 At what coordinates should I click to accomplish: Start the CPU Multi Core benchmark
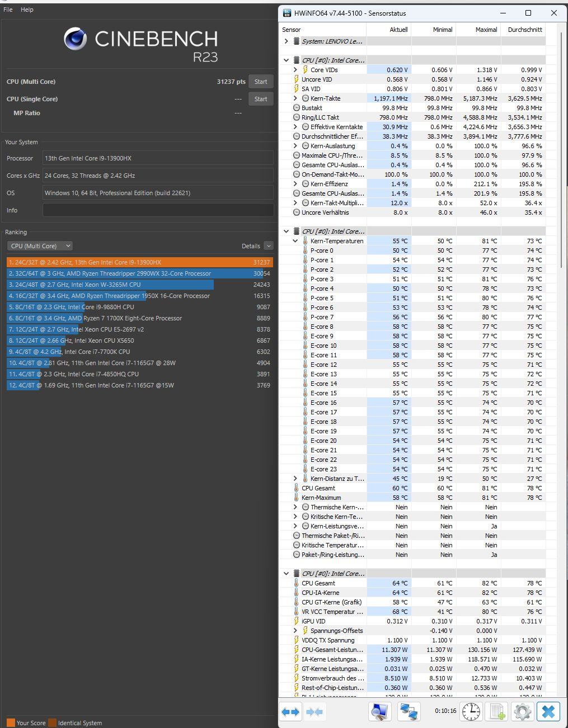[x=261, y=82]
